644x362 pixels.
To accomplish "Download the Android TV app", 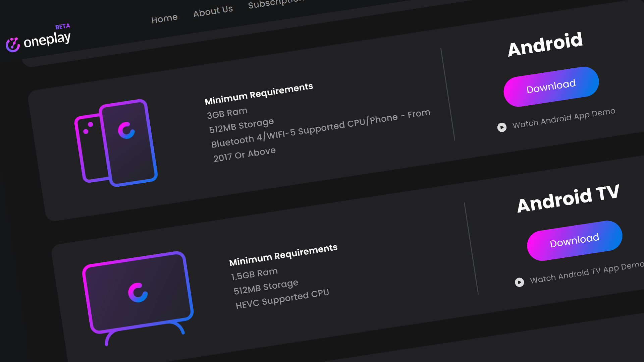I will 575,240.
